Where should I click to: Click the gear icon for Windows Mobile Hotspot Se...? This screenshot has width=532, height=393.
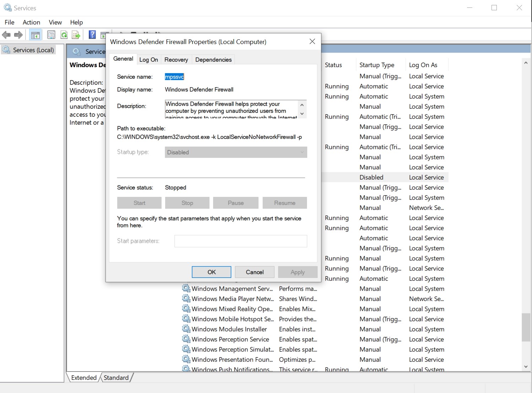click(x=186, y=318)
